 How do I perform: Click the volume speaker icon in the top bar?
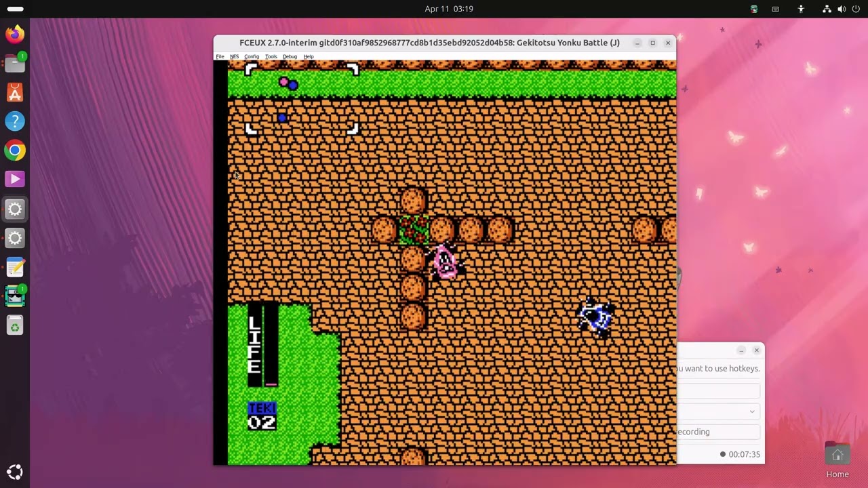pyautogui.click(x=842, y=9)
